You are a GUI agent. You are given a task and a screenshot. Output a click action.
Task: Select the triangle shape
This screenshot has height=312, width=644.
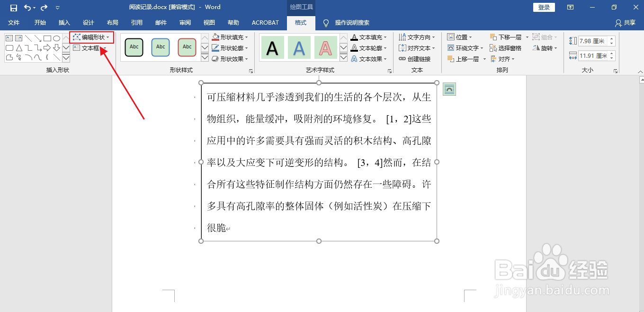[19, 48]
